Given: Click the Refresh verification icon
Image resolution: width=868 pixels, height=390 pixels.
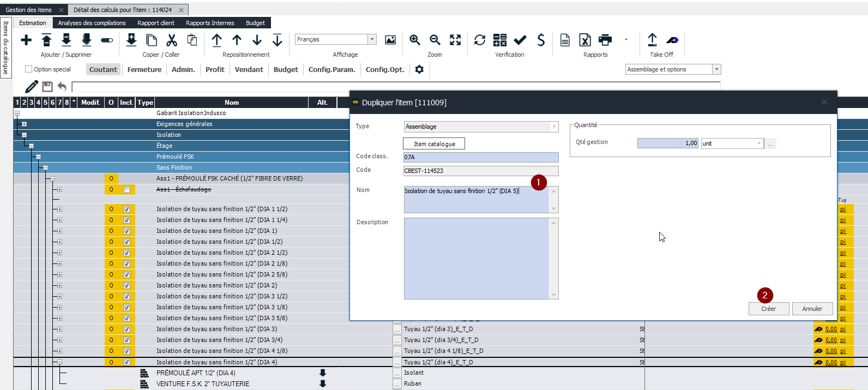Looking at the screenshot, I should (x=480, y=40).
